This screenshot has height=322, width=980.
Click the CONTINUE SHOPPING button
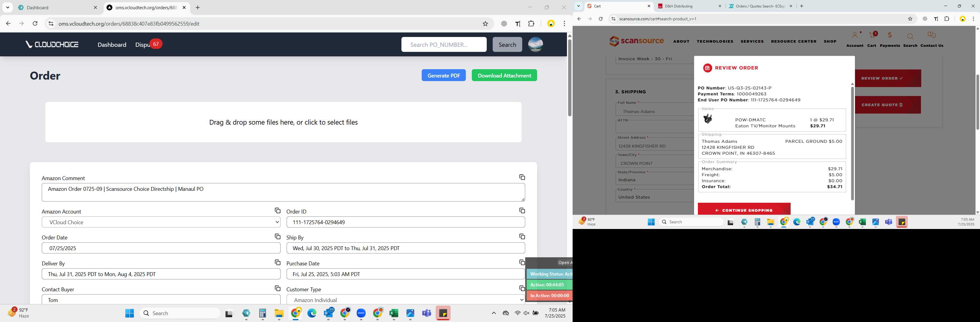click(744, 210)
